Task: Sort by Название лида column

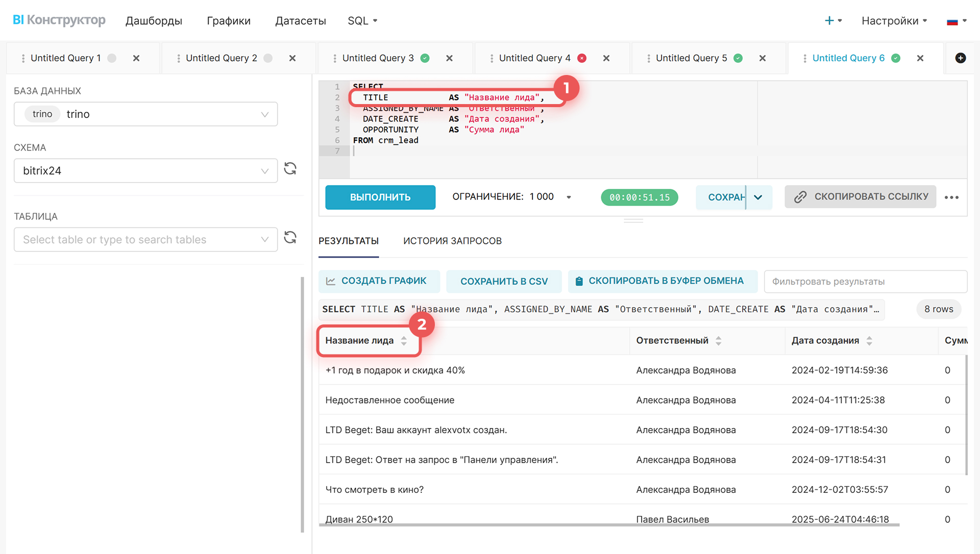Action: pyautogui.click(x=404, y=341)
